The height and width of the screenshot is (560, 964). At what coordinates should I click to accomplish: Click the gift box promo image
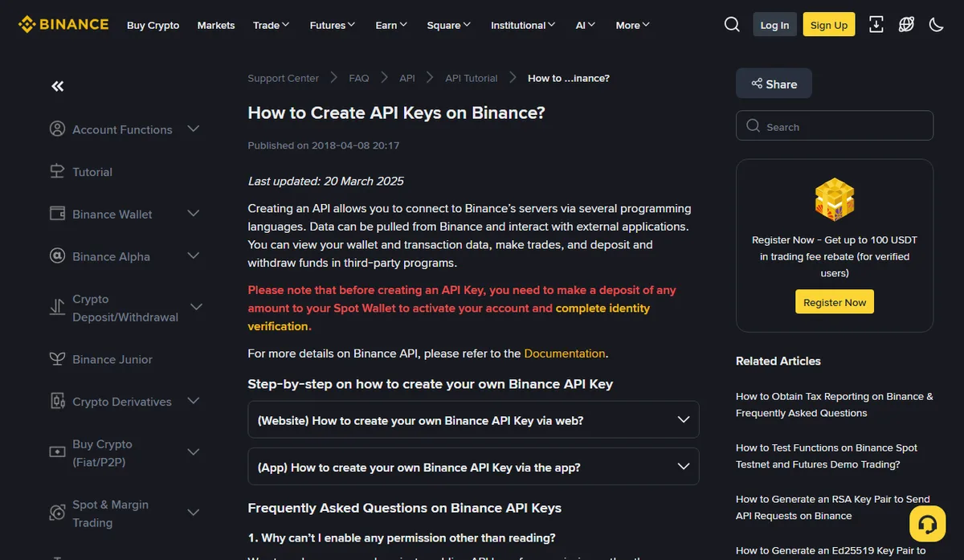(835, 200)
